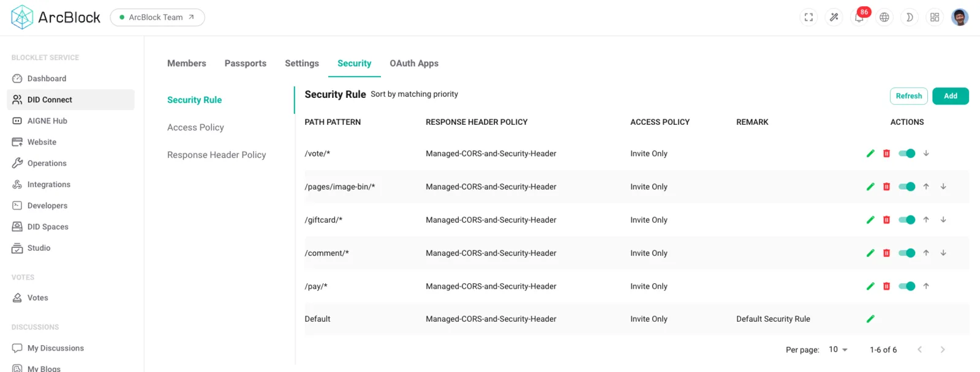The image size is (980, 372).
Task: Delete the /comment/* rule
Action: [886, 253]
